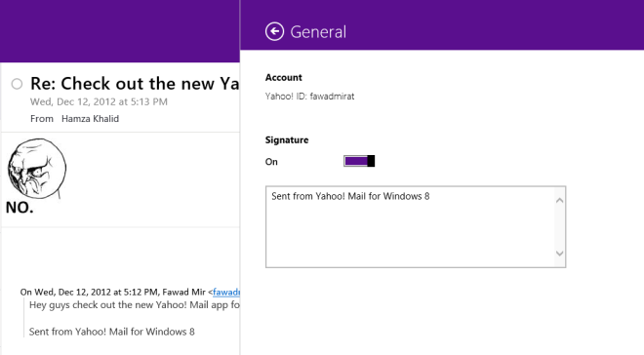This screenshot has height=355, width=644.
Task: Click the quoted line Hey guys check out
Action: point(135,305)
